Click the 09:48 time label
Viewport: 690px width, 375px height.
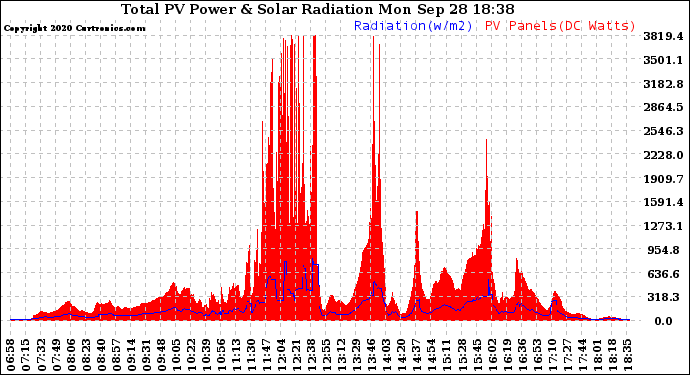[x=161, y=355]
